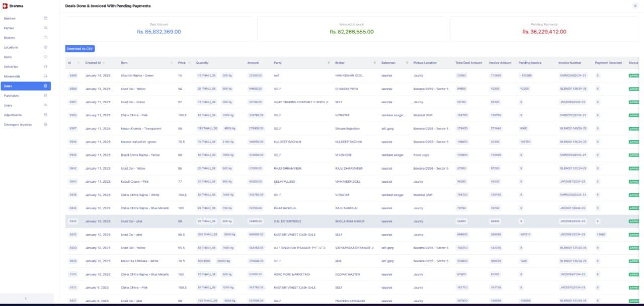Click the Download As CSV button
The image size is (644, 306).
point(80,48)
